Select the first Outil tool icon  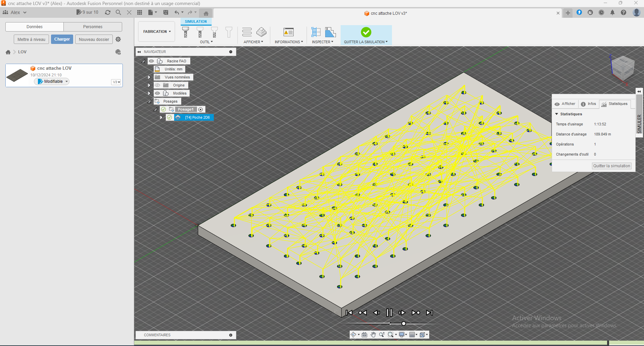[x=186, y=32]
